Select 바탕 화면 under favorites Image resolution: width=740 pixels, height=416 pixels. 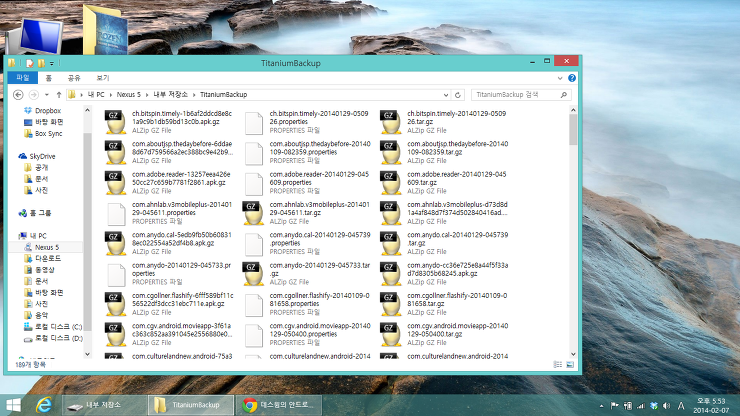(49, 122)
